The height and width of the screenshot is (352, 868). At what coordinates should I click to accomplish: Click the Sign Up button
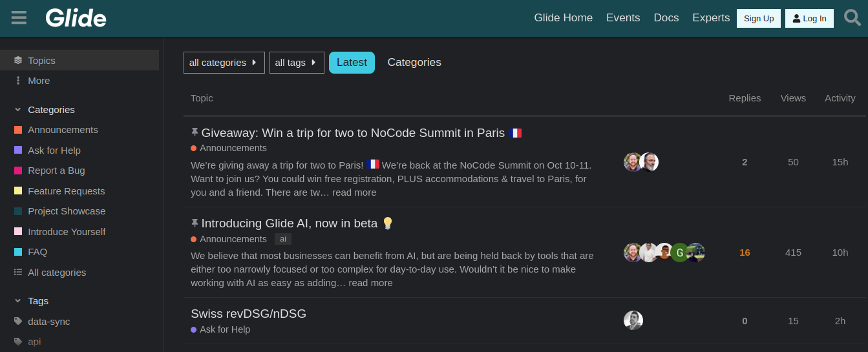pyautogui.click(x=759, y=18)
